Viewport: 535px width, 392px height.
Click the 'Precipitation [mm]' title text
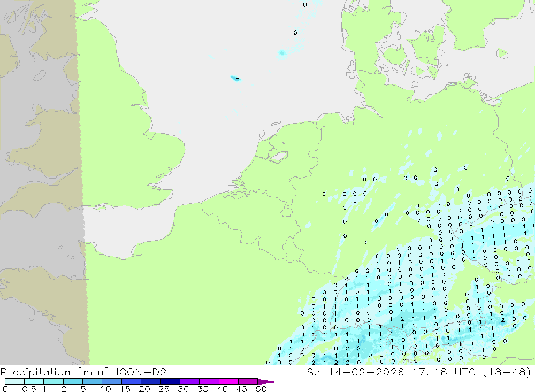55,372
